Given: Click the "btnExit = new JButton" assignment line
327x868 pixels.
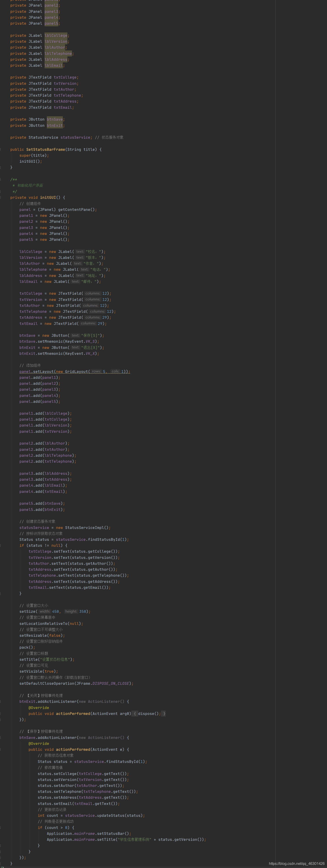Looking at the screenshot, I should (62, 347).
